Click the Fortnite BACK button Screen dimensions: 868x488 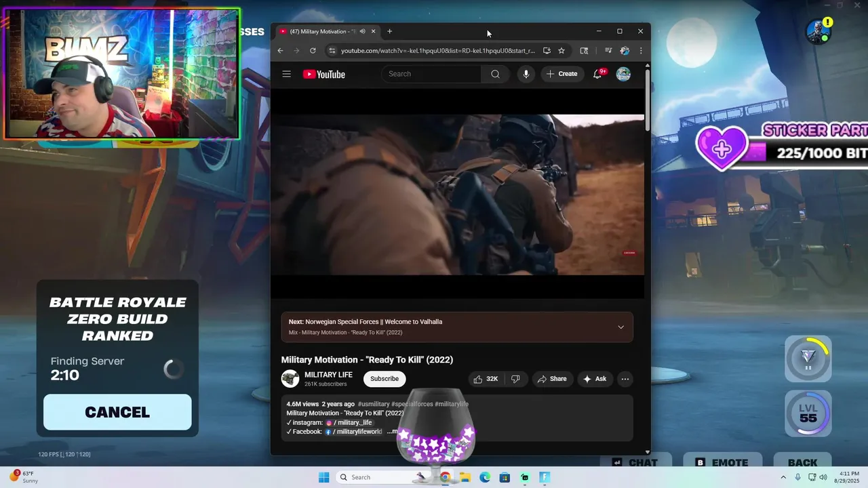[802, 462]
